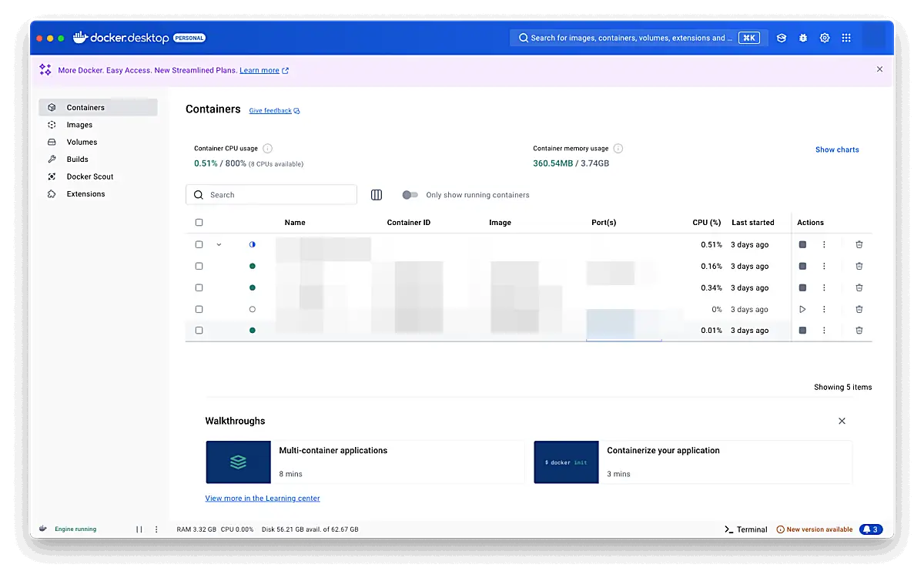Open View more in the Learning center
Image resolution: width=924 pixels, height=578 pixels.
pos(263,499)
